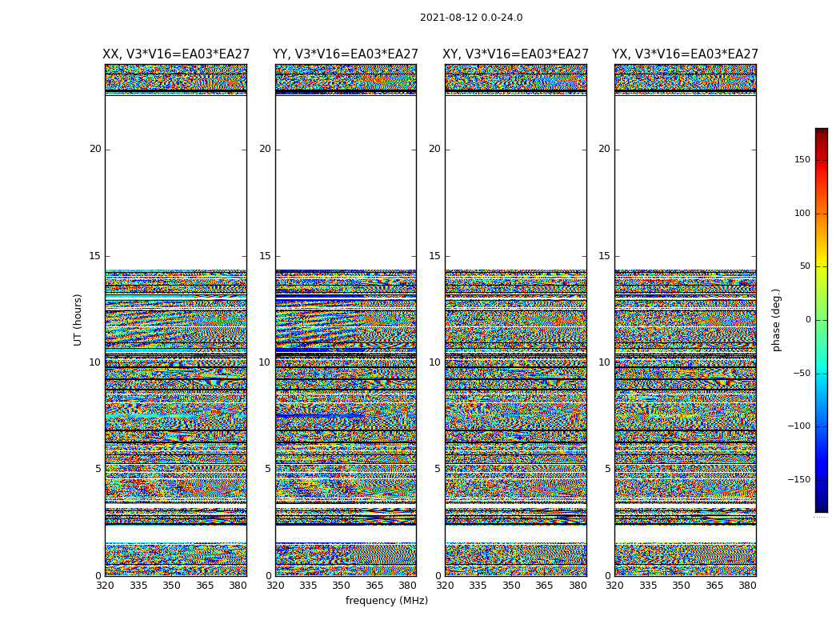This screenshot has height=640, width=840.
Task: Click the XY phase waterfall plot
Action: pos(515,320)
